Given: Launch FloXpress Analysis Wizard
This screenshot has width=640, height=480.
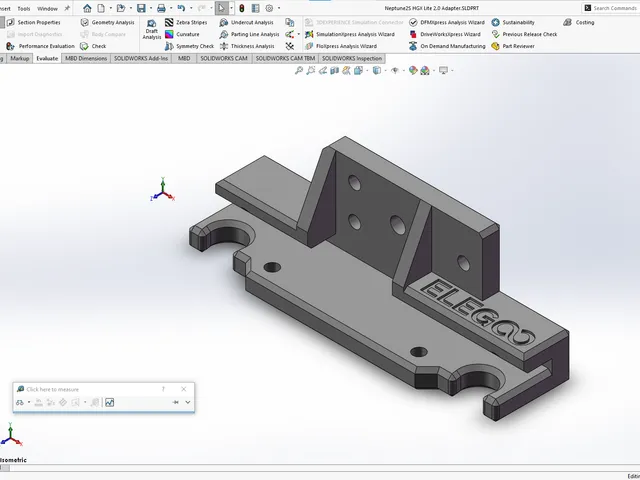Looking at the screenshot, I should coord(341,46).
